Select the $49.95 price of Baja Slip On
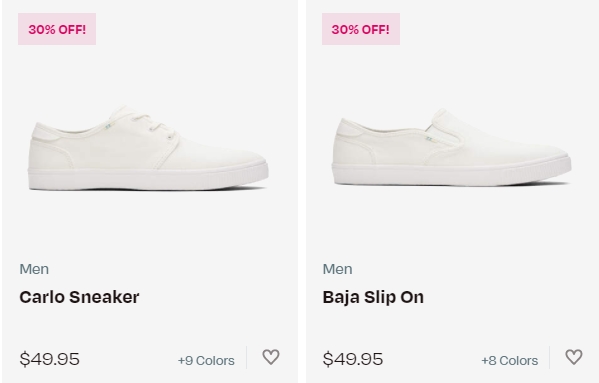 (353, 359)
